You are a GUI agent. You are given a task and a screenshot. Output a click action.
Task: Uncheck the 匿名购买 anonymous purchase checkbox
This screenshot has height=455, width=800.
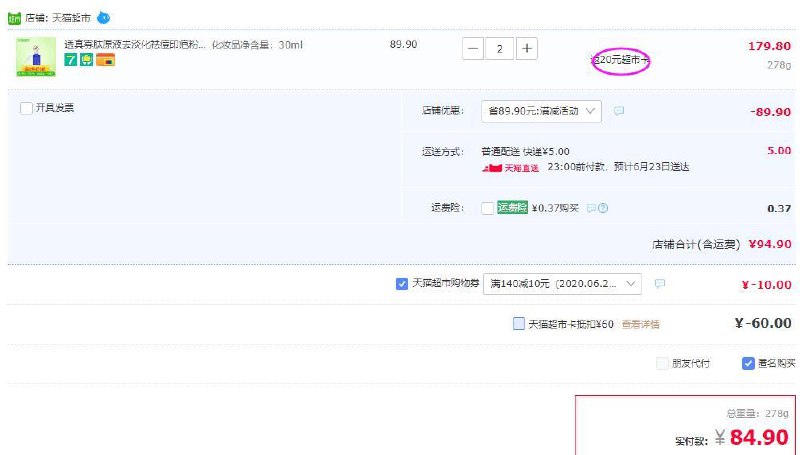pos(748,363)
